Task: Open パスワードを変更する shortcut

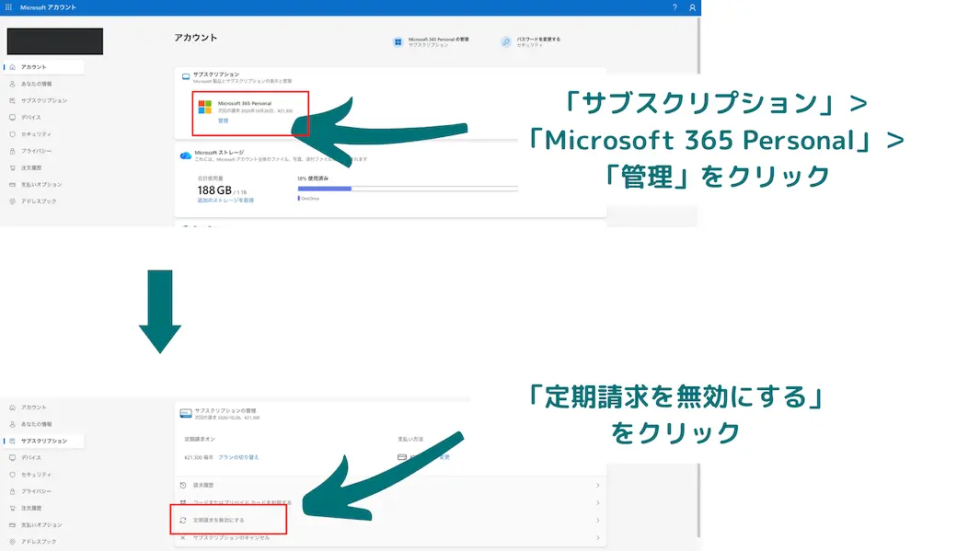Action: [530, 42]
